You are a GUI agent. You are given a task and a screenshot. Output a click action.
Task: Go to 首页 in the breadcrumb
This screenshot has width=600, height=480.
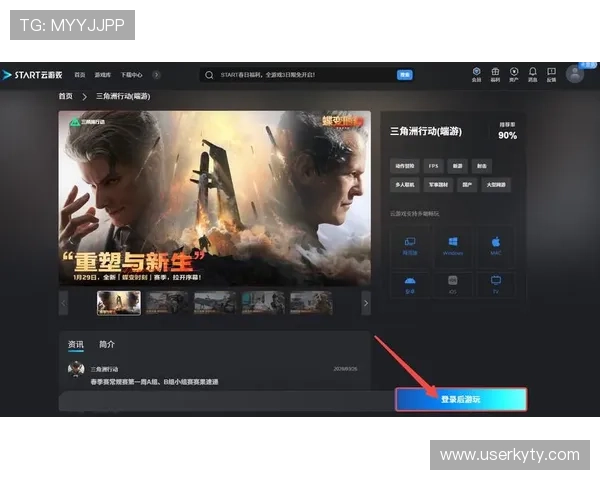point(65,96)
